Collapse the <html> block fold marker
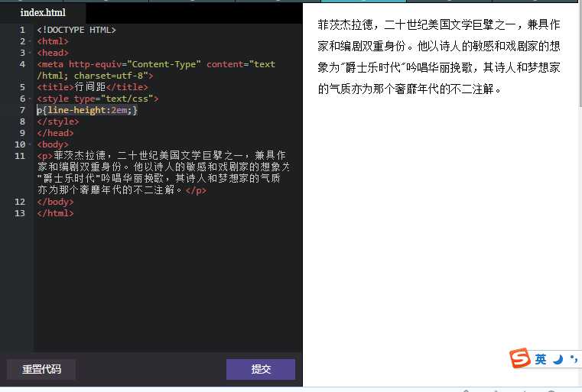Viewport: 582px width, 392px height. point(30,41)
